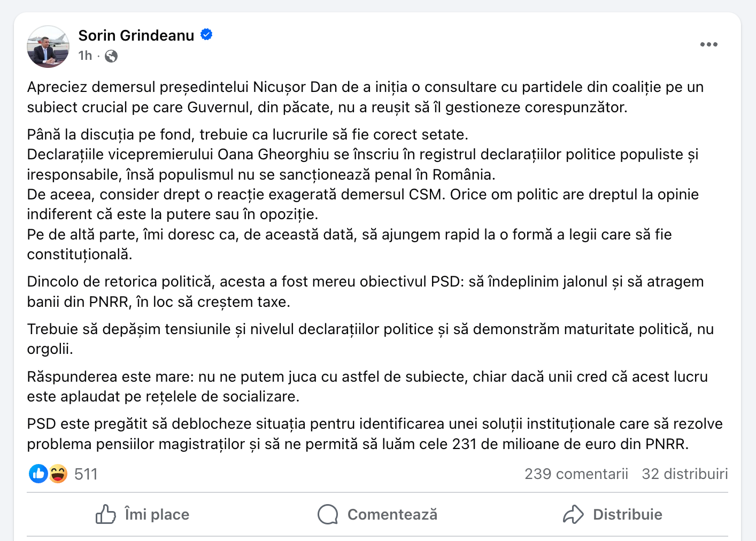Click the blue verified badge beside the name

(206, 35)
